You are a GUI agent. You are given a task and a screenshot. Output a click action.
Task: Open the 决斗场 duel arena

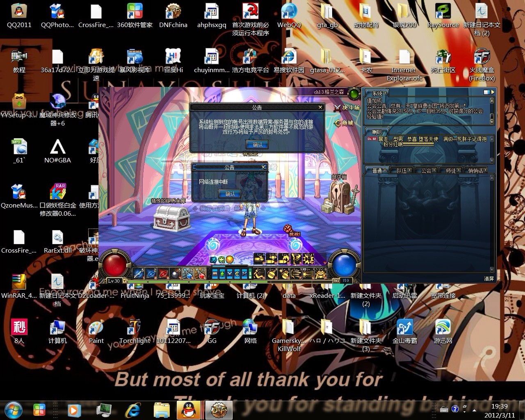coord(347,108)
